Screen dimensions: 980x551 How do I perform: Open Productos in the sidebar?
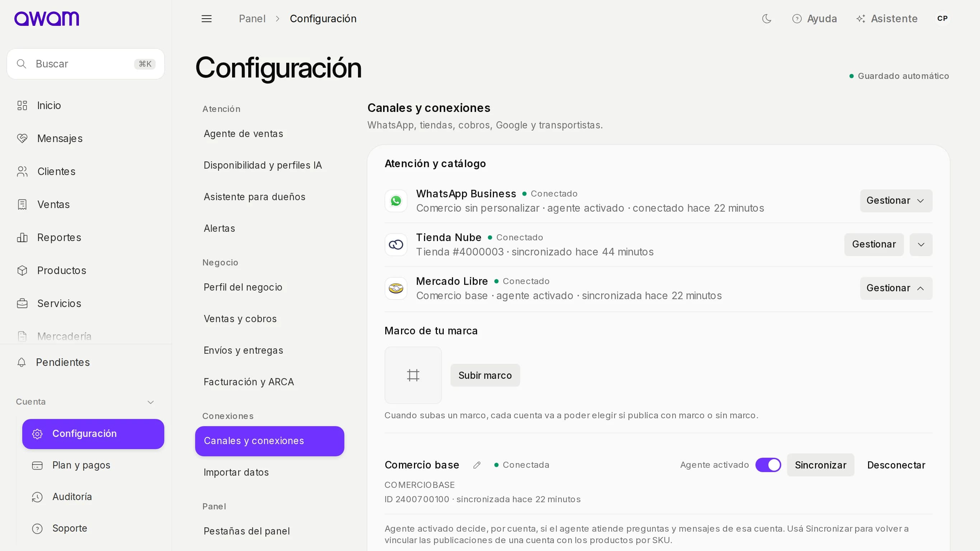[x=86, y=270]
